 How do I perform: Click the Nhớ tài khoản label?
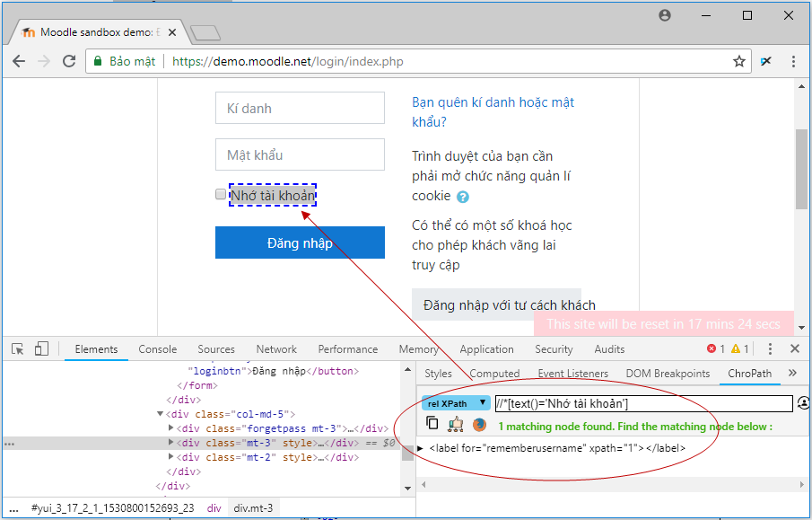click(x=273, y=196)
